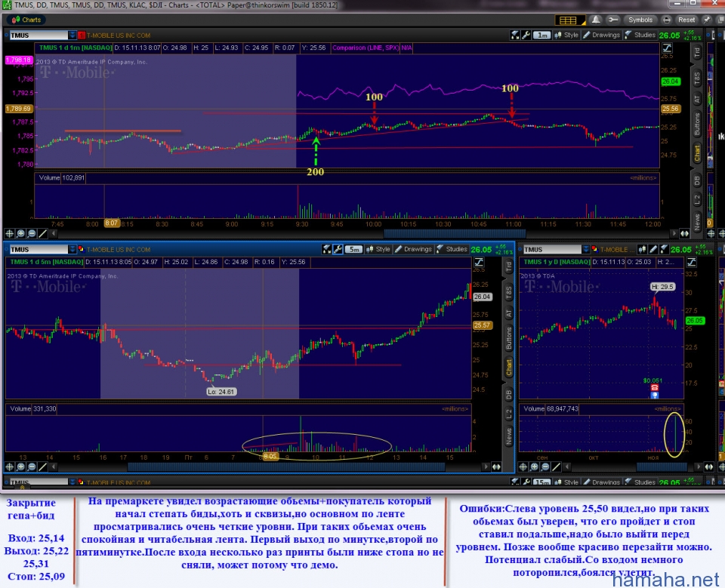Click the right scroll arrow under 1m chart

[x=674, y=233]
